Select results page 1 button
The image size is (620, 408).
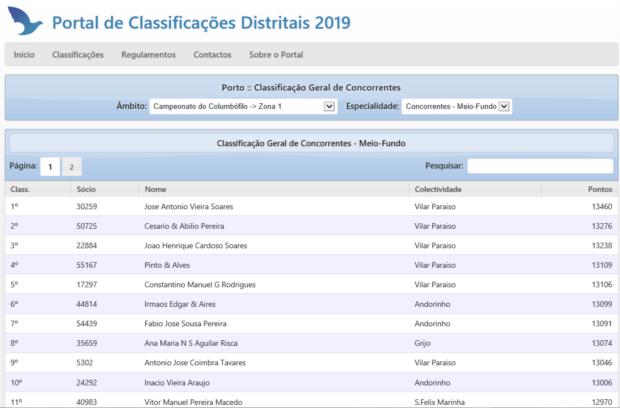(50, 167)
